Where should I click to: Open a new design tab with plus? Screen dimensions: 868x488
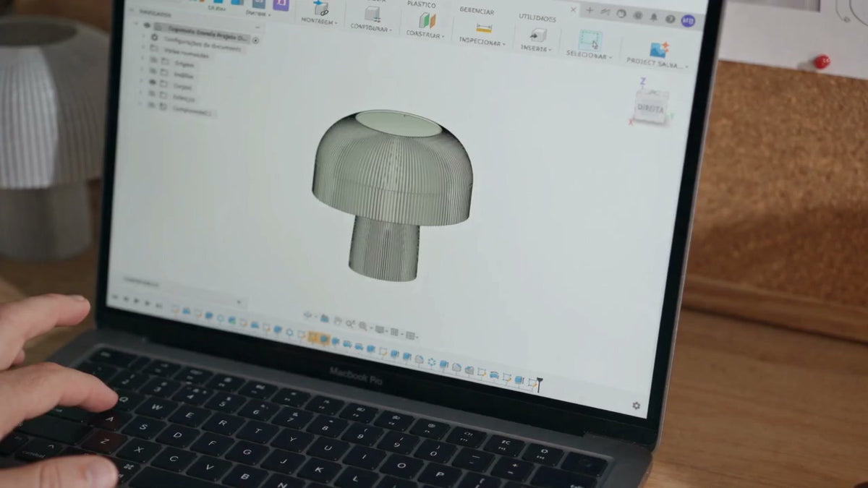pos(590,11)
